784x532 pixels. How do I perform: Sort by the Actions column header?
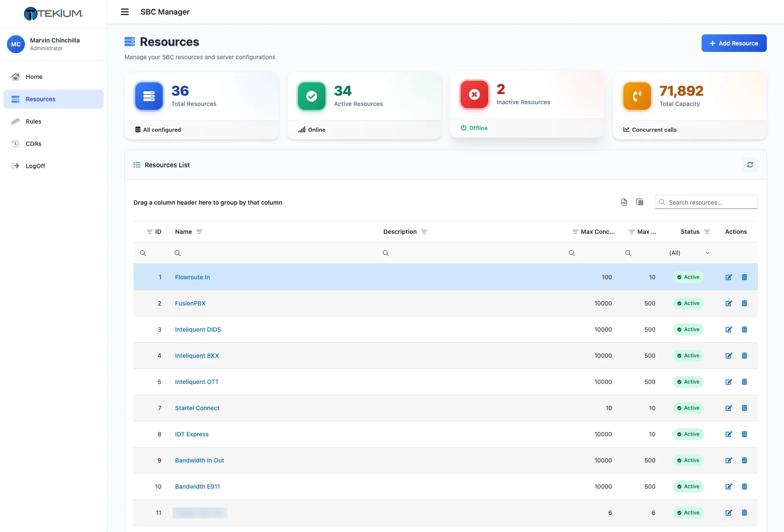click(x=736, y=232)
